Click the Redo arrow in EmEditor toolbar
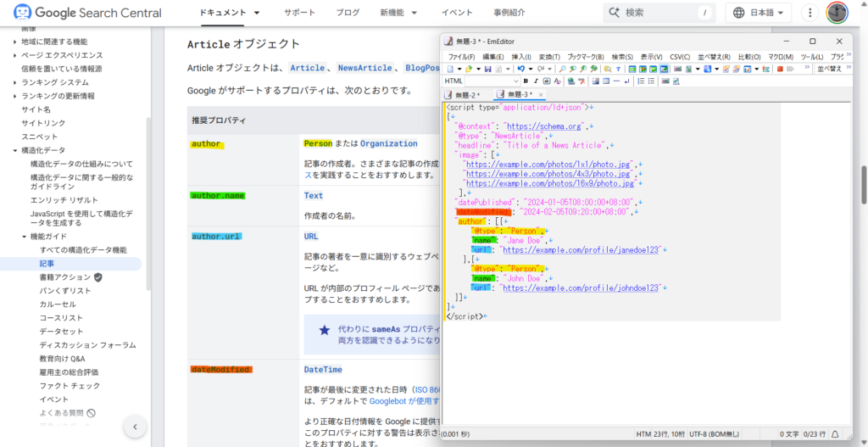Image resolution: width=868 pixels, height=447 pixels. (x=540, y=69)
